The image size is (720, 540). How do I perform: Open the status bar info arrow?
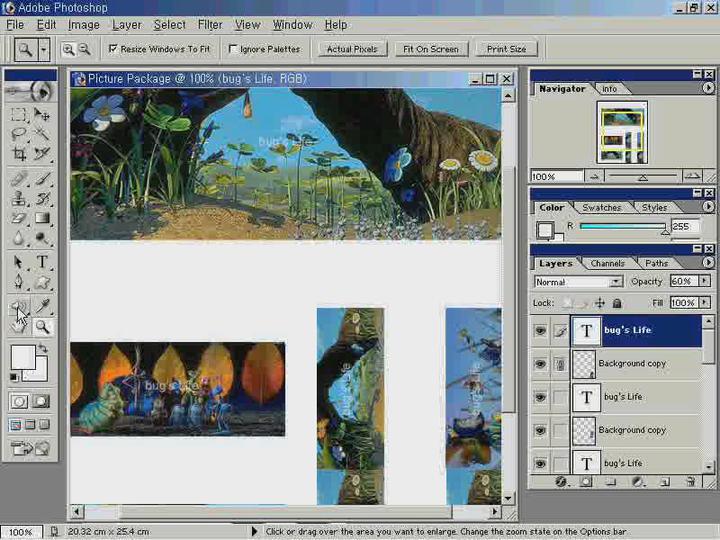pos(254,532)
